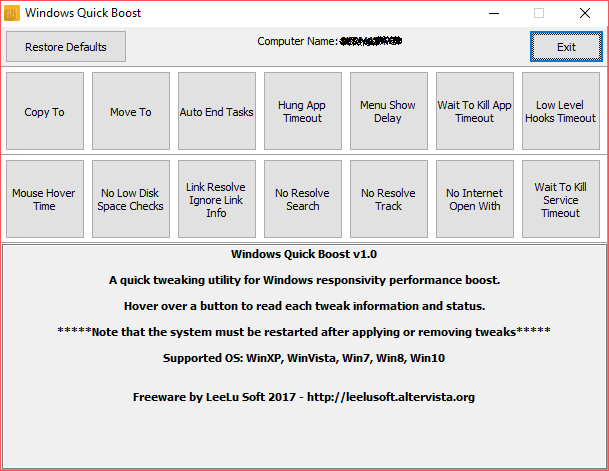
Task: Toggle the Copy To tweak
Action: point(44,112)
